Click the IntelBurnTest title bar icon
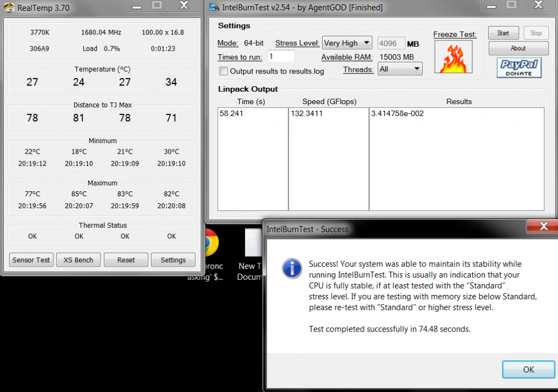Screen dimensions: 558x392 pos(214,7)
